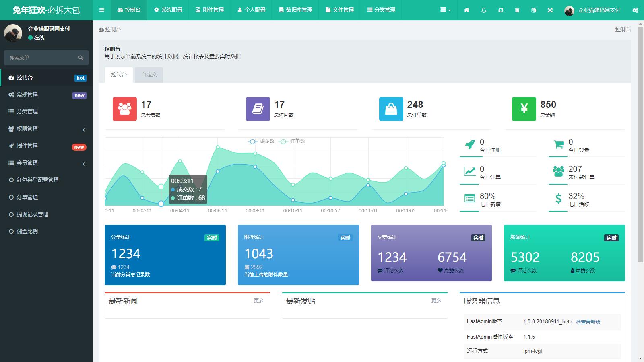Expand 权限管理 sidebar menu
644x362 pixels.
click(x=46, y=129)
